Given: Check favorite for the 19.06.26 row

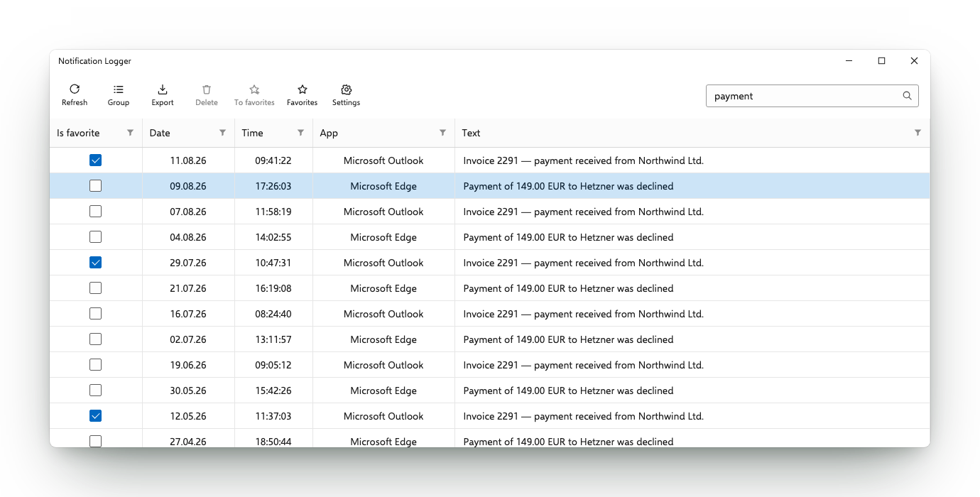Looking at the screenshot, I should tap(96, 365).
